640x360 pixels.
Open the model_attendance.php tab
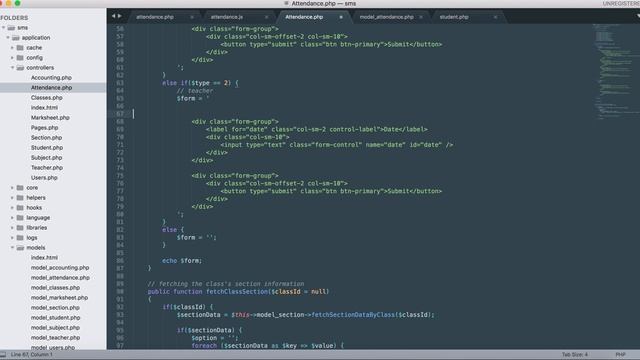(x=387, y=17)
